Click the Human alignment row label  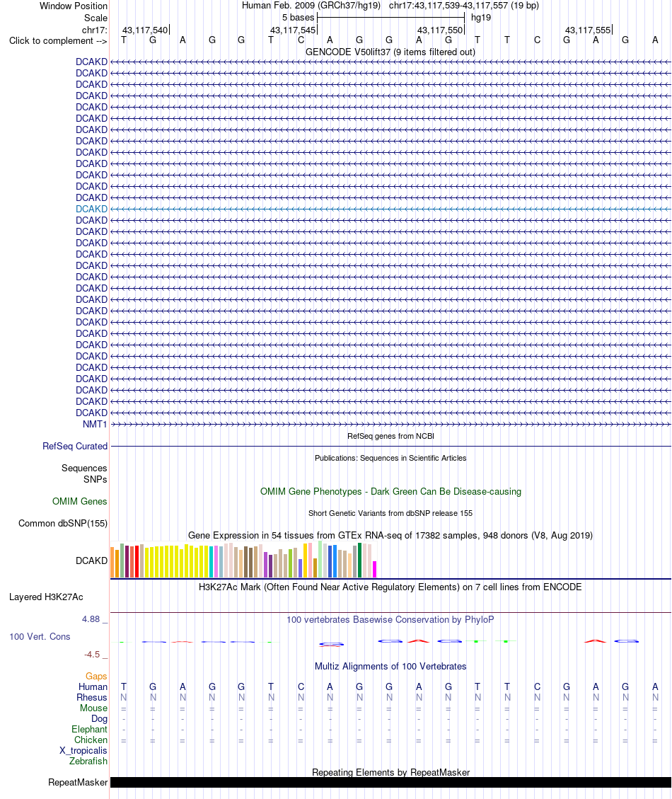(x=93, y=687)
